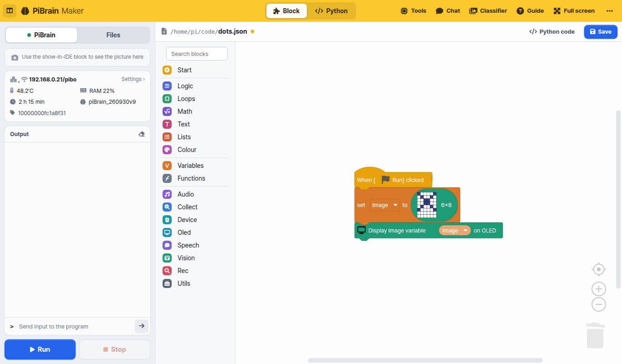This screenshot has height=364, width=622.
Task: Open the Tools menu
Action: coord(413,11)
